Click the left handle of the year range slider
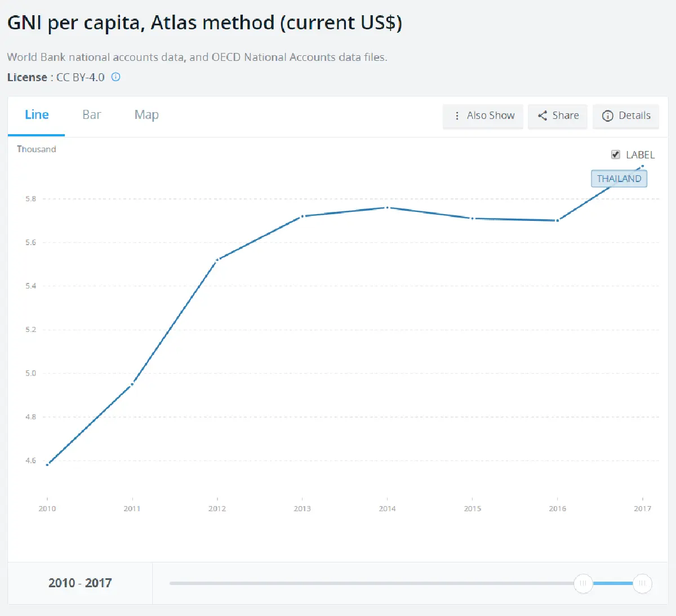 (583, 583)
